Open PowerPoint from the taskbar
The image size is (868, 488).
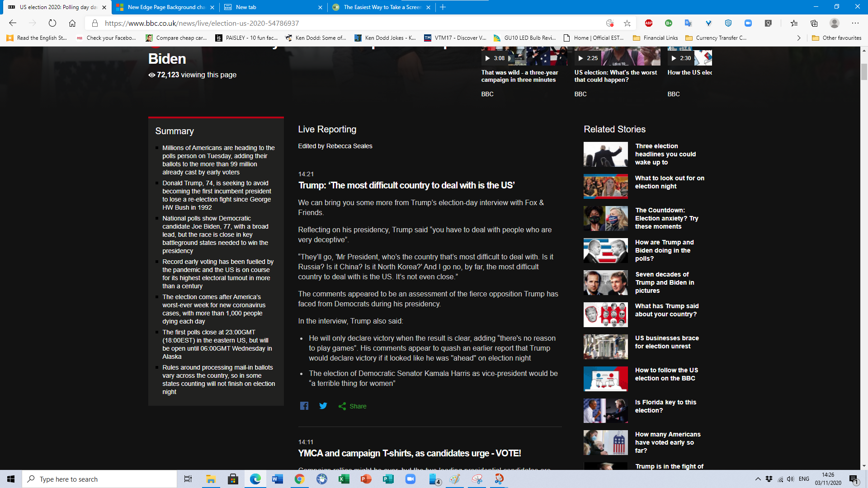pos(366,479)
